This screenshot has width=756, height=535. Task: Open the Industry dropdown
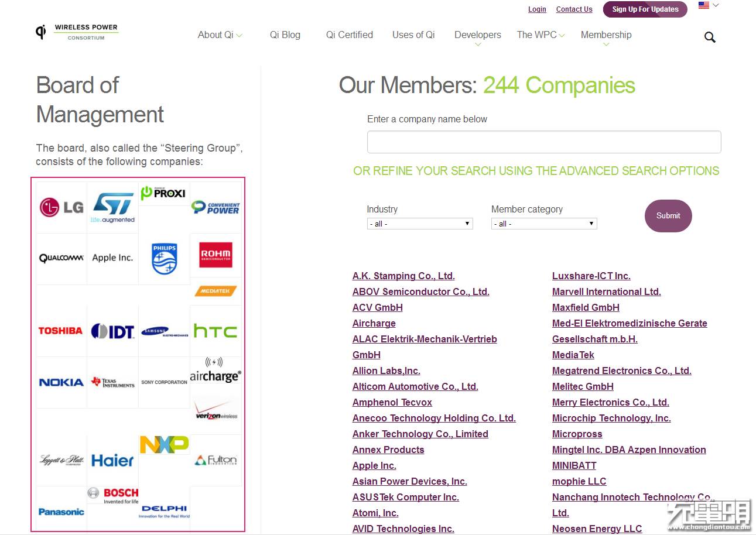point(420,224)
